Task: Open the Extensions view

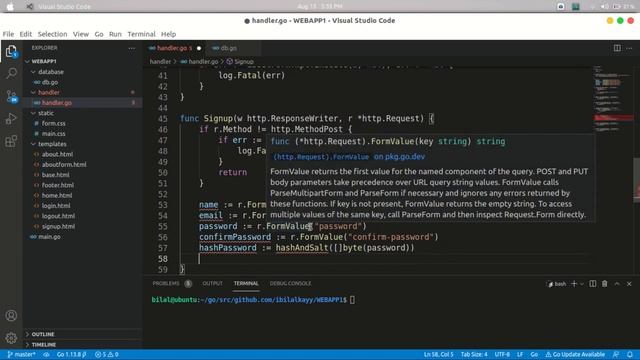Action: tap(11, 141)
